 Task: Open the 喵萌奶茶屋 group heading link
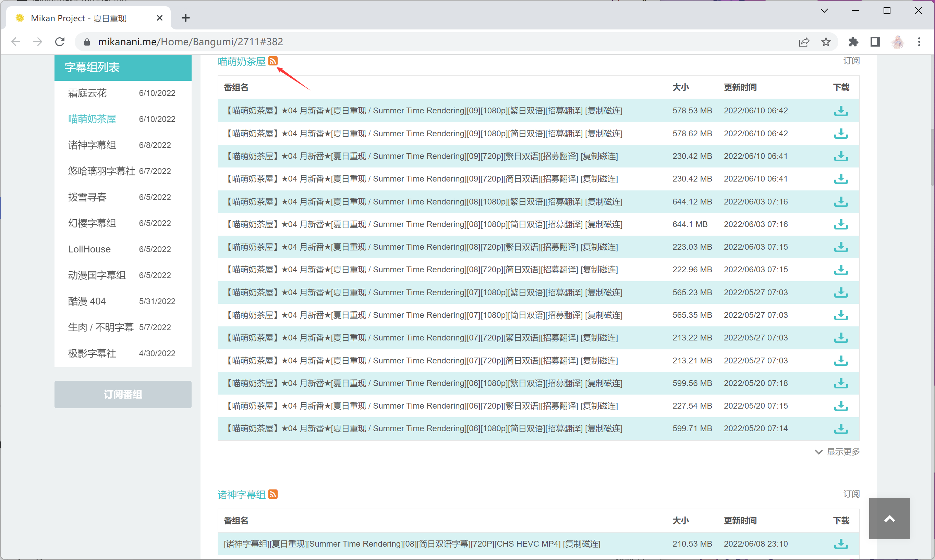[x=242, y=61]
